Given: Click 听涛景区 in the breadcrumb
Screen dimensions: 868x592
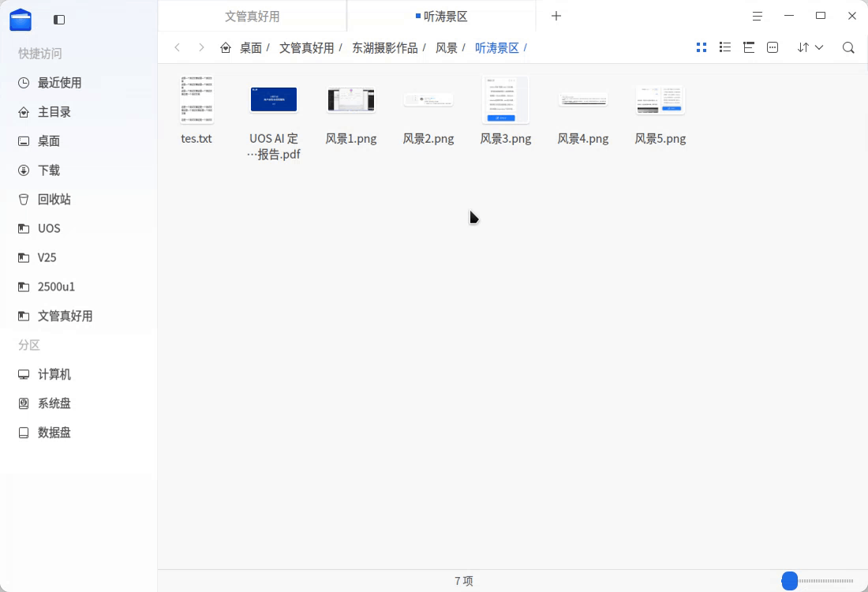Looking at the screenshot, I should pos(496,48).
